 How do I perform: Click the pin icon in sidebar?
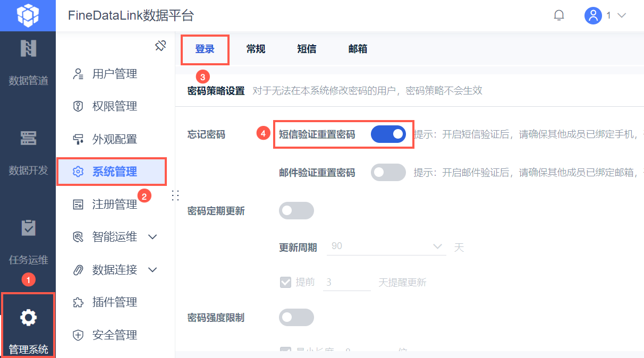(160, 46)
